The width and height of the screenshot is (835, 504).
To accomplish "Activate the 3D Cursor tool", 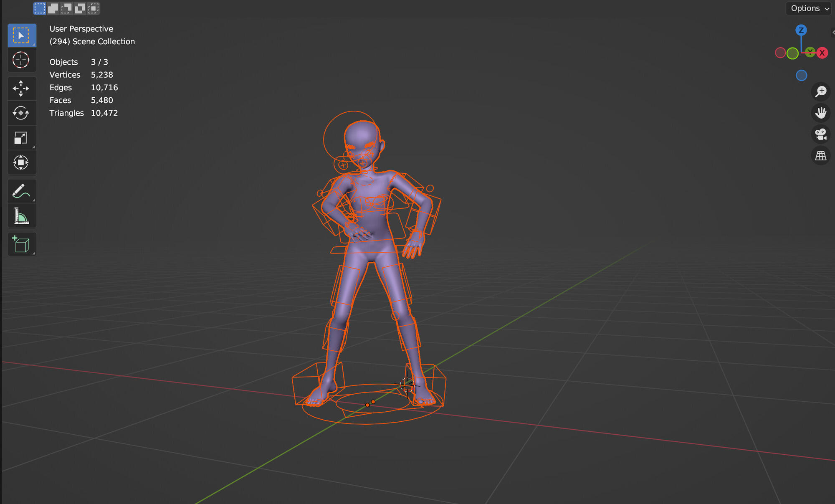I will pos(22,60).
